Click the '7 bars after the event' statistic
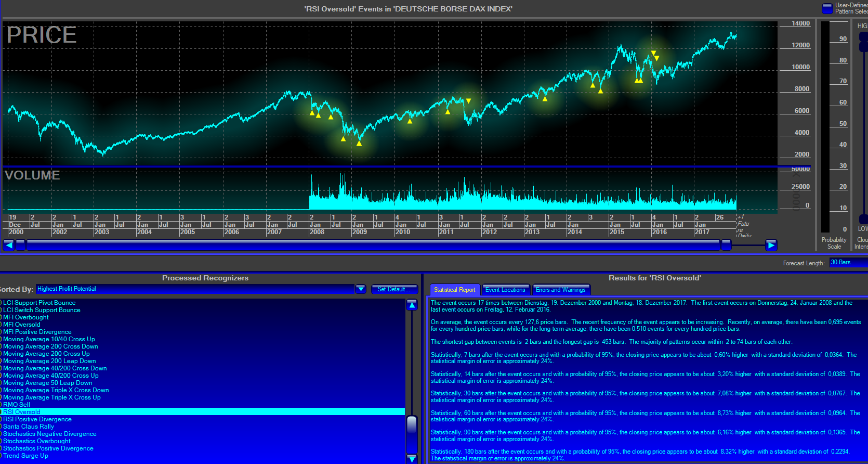The height and width of the screenshot is (464, 868). [644, 358]
